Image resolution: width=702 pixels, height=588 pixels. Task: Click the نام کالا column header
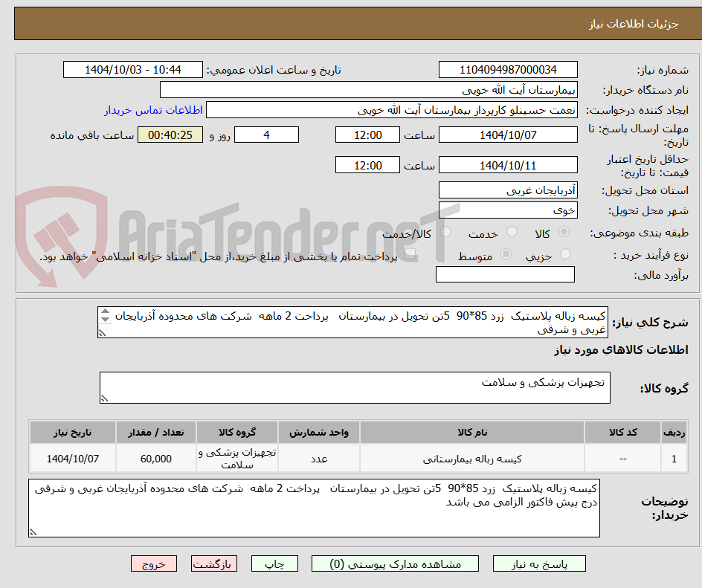coord(472,433)
